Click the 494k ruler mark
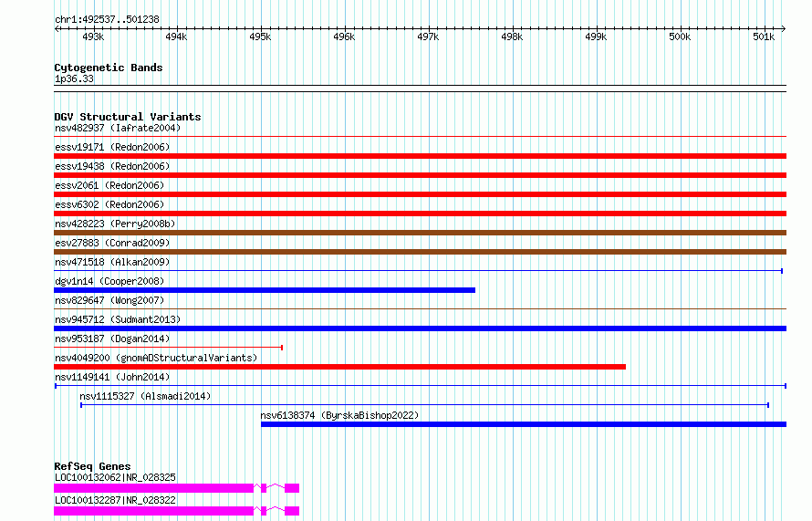 click(x=176, y=36)
